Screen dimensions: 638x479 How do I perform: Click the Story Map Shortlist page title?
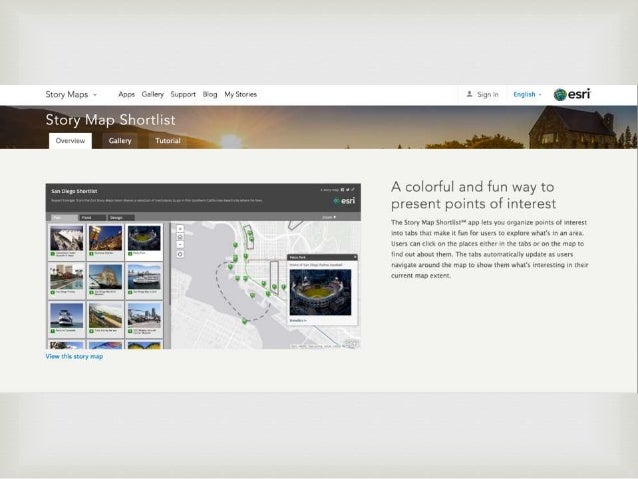[x=110, y=120]
